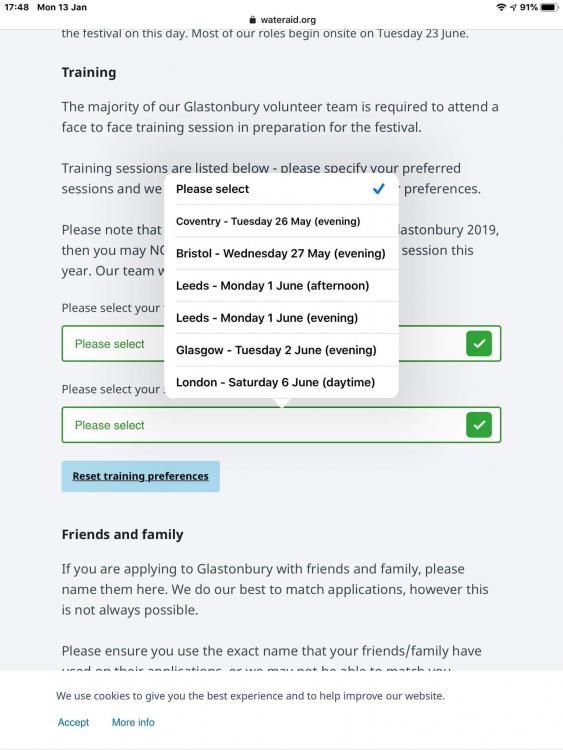The image size is (563, 750).
Task: Select Glasgow - Tuesday 2 June (evening)
Action: (x=281, y=350)
